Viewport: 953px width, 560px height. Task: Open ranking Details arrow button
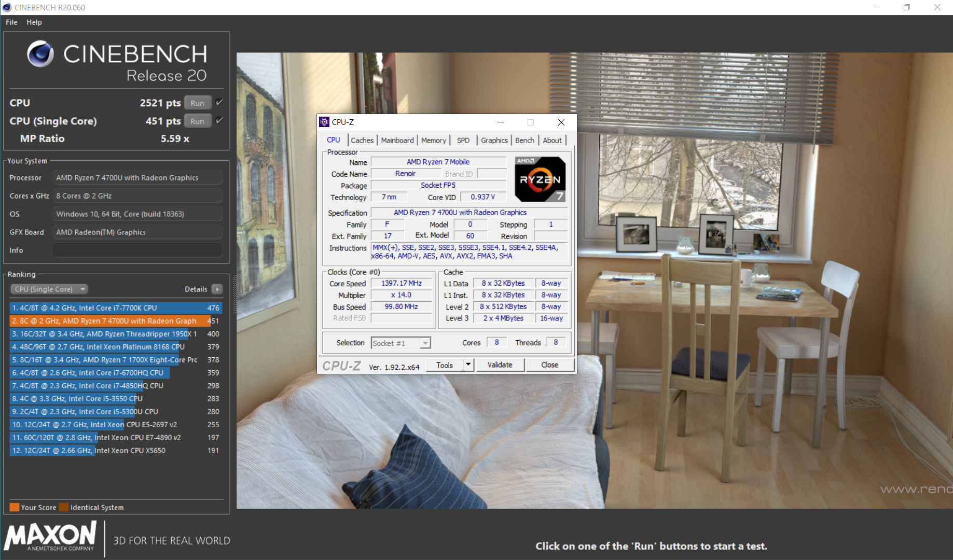pyautogui.click(x=217, y=289)
